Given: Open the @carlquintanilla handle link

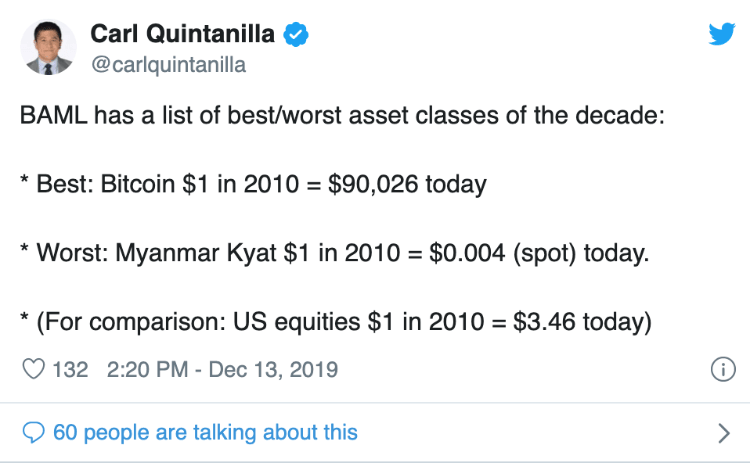Looking at the screenshot, I should [168, 65].
